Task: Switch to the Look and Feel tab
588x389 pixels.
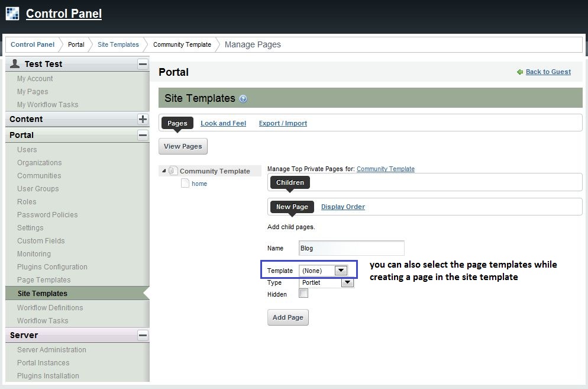Action: click(223, 123)
